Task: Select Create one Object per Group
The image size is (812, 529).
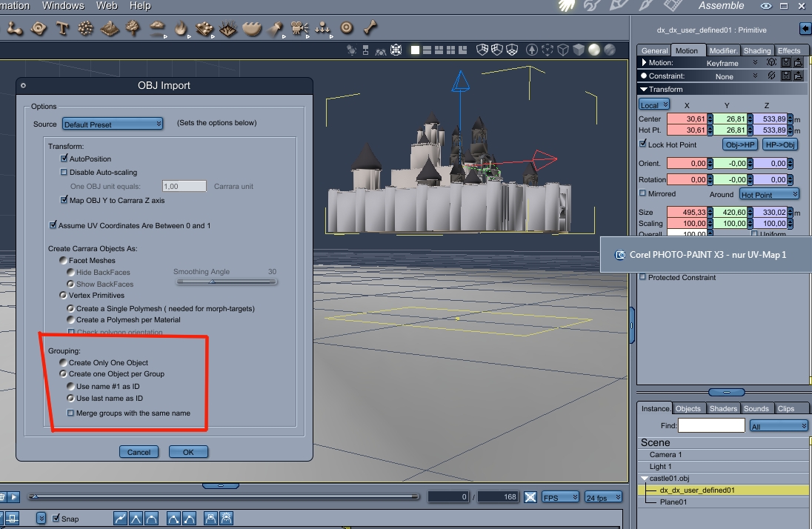Action: point(63,373)
